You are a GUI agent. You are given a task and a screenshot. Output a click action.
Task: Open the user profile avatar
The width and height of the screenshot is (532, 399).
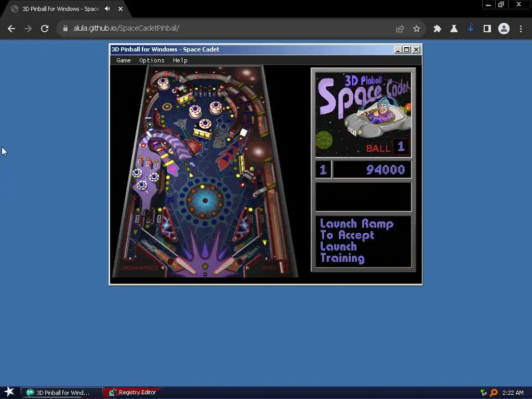point(504,29)
